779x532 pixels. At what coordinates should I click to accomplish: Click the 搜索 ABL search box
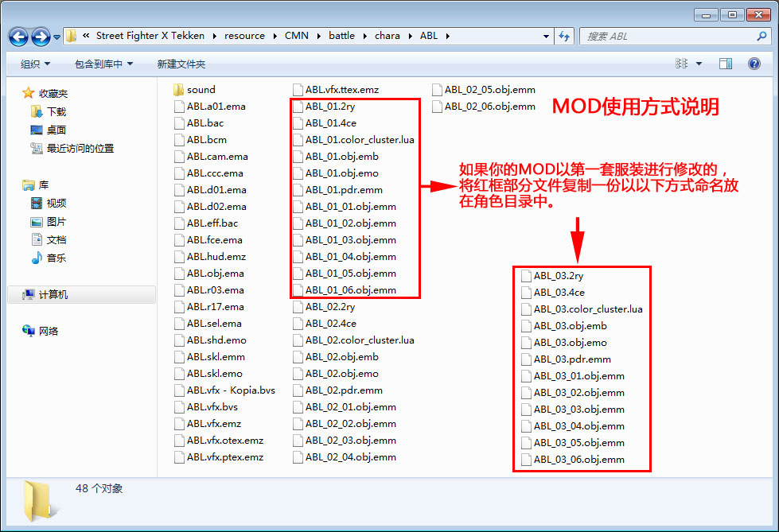pos(668,36)
